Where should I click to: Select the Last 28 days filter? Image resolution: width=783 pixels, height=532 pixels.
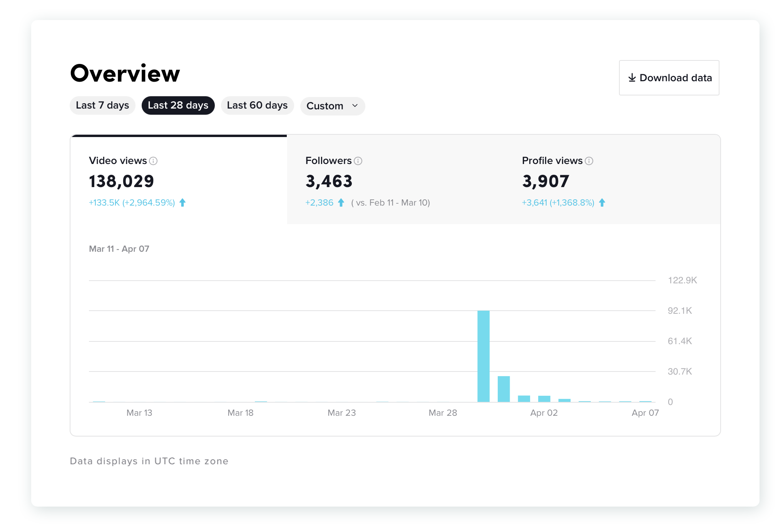178,105
